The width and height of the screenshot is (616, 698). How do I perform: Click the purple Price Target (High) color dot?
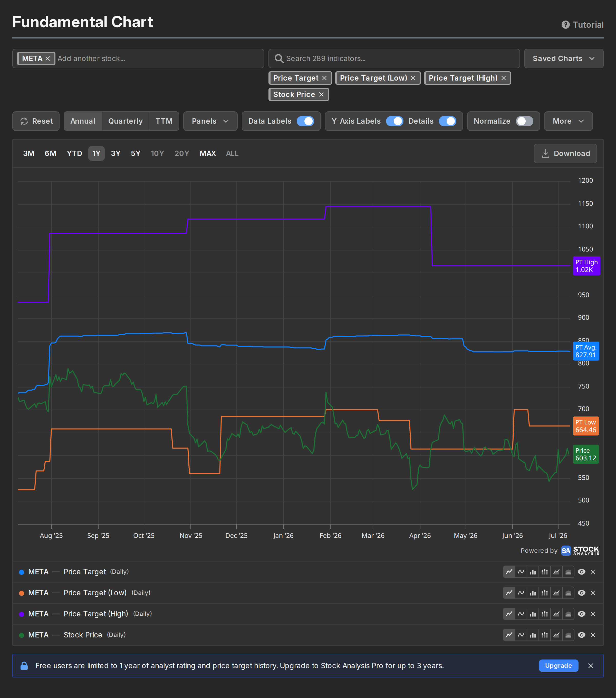[x=22, y=614]
